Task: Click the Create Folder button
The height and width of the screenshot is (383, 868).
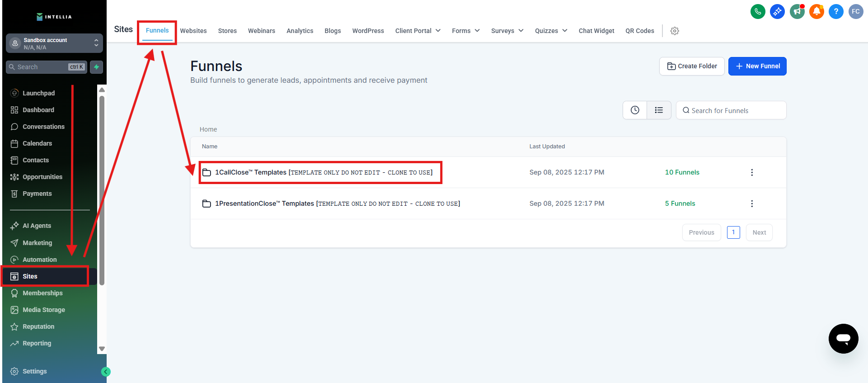Action: click(692, 66)
